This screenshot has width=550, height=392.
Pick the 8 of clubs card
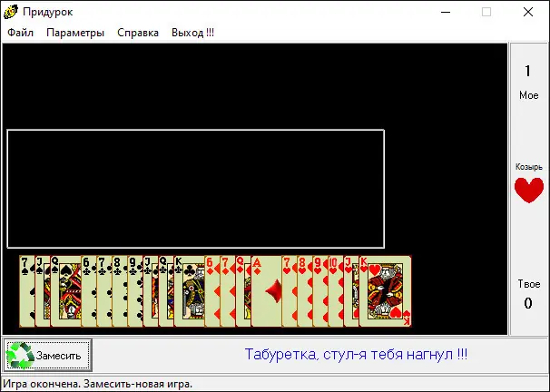click(120, 291)
